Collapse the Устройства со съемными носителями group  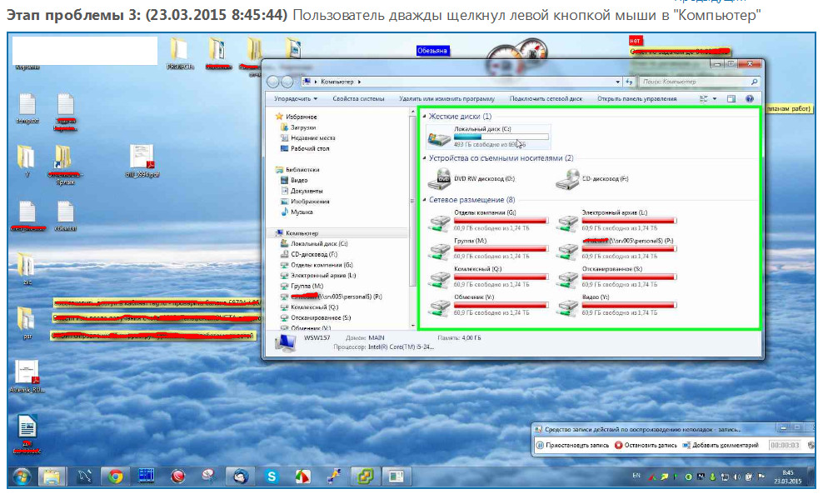coord(424,157)
